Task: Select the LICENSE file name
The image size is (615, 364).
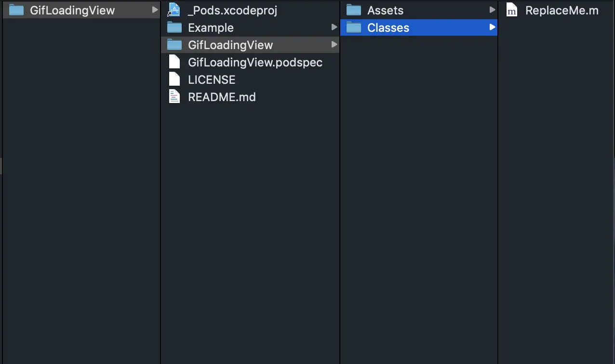Action: [212, 79]
